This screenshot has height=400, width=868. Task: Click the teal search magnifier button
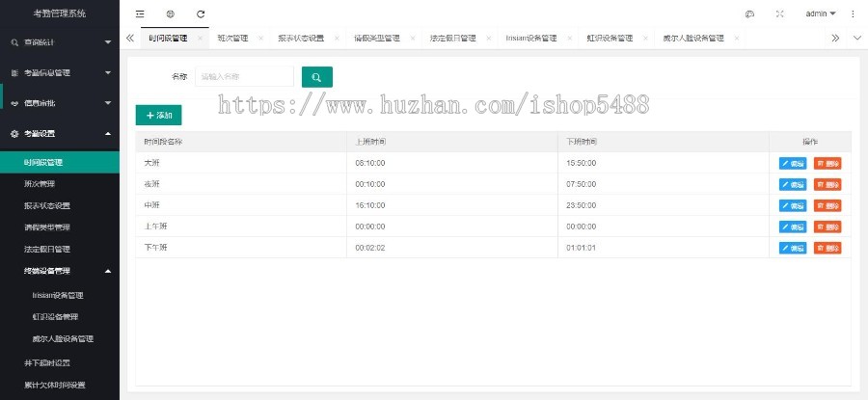point(316,77)
